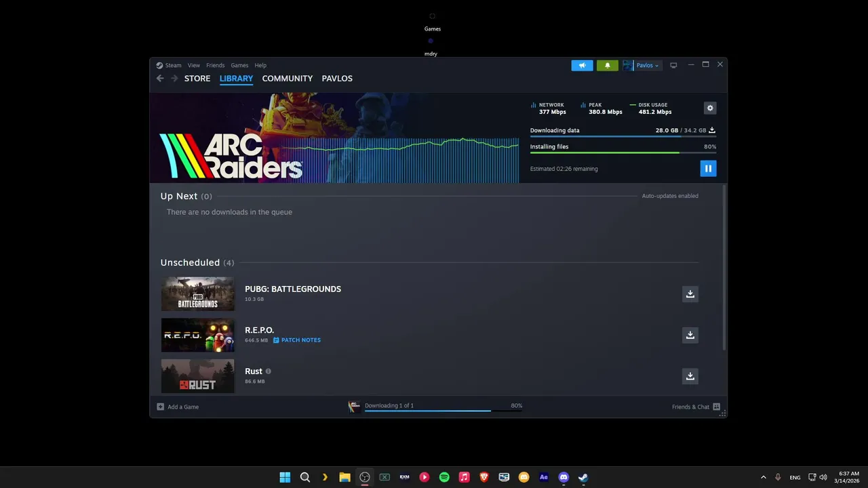Screen dimensions: 868x488
Task: Open the COMMUNITY tab
Action: coord(288,79)
